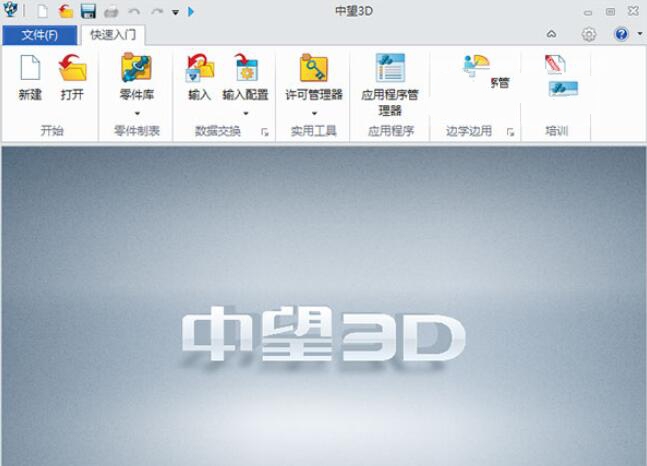Open the 应用程序管理器 application manager
647x466 pixels.
pyautogui.click(x=390, y=85)
